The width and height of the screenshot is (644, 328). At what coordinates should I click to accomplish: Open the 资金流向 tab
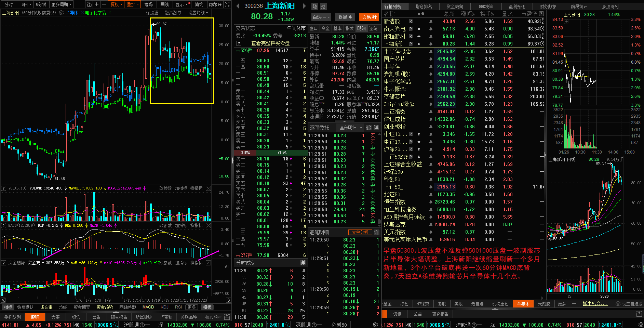[x=455, y=6]
